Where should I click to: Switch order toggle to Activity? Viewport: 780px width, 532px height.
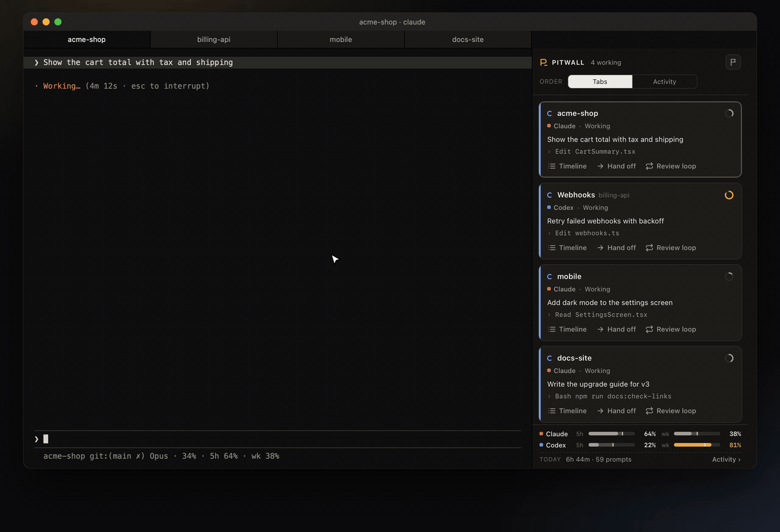pyautogui.click(x=665, y=82)
